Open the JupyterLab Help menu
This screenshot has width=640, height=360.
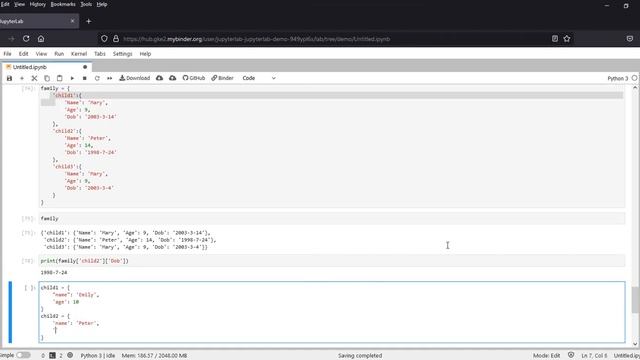coord(145,53)
